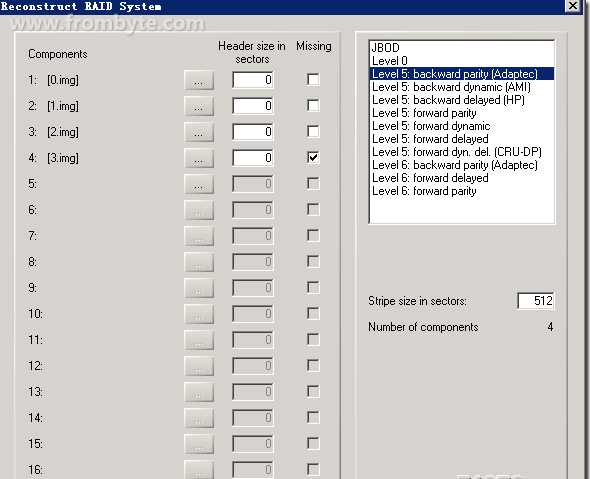Tick Missing checkbox for component 6
The height and width of the screenshot is (479, 590).
click(313, 209)
